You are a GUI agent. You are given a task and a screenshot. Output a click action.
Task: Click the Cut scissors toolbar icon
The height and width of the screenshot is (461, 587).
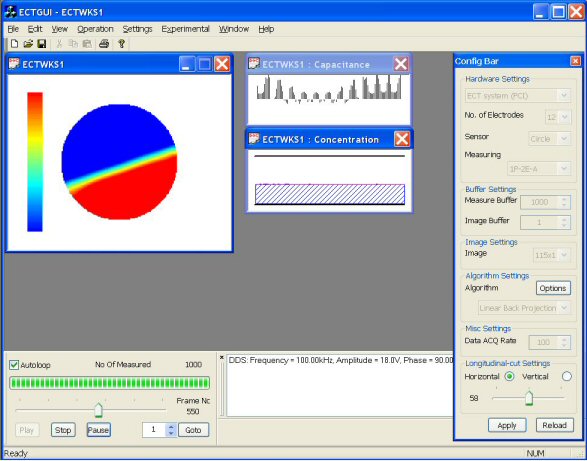coord(59,44)
